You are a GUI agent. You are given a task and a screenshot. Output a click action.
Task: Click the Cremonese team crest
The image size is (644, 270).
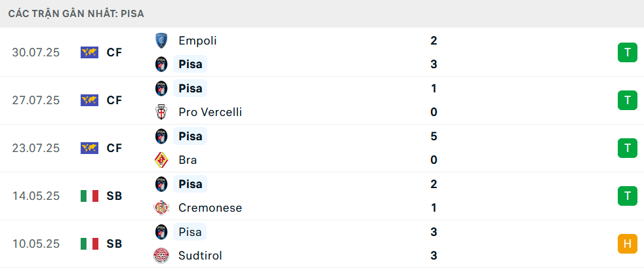pyautogui.click(x=161, y=208)
